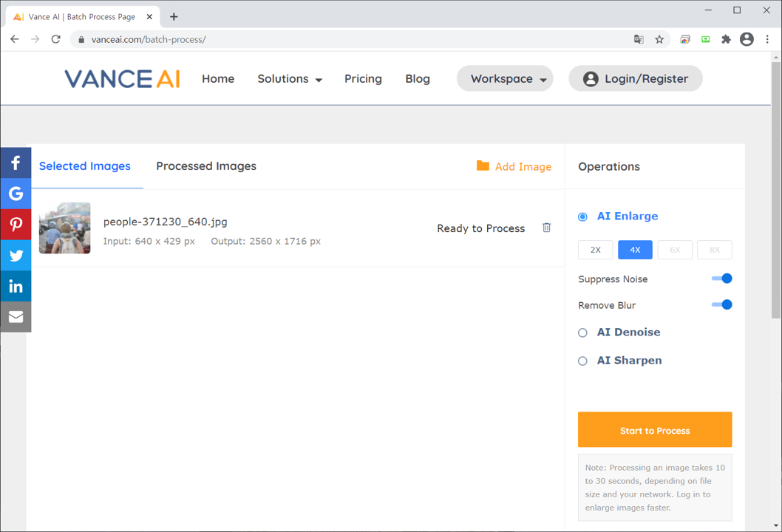Click the green extension icon in toolbar
The image size is (782, 532).
[x=706, y=39]
